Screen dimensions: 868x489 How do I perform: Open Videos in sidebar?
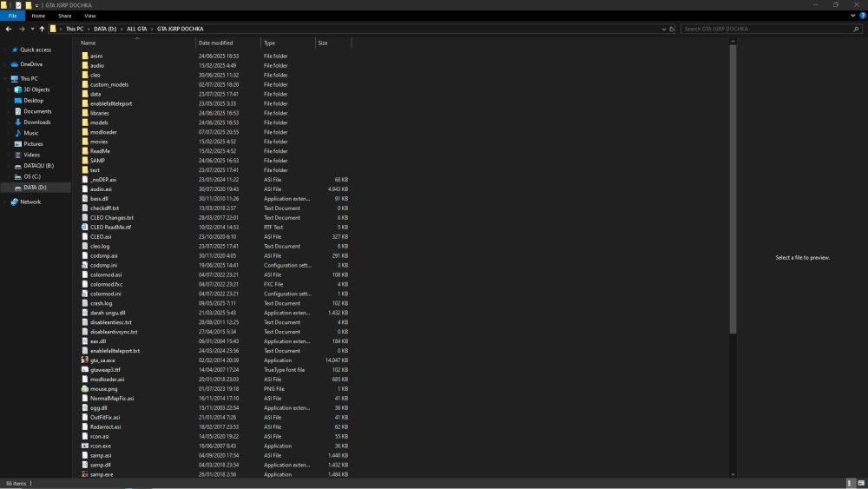point(31,155)
